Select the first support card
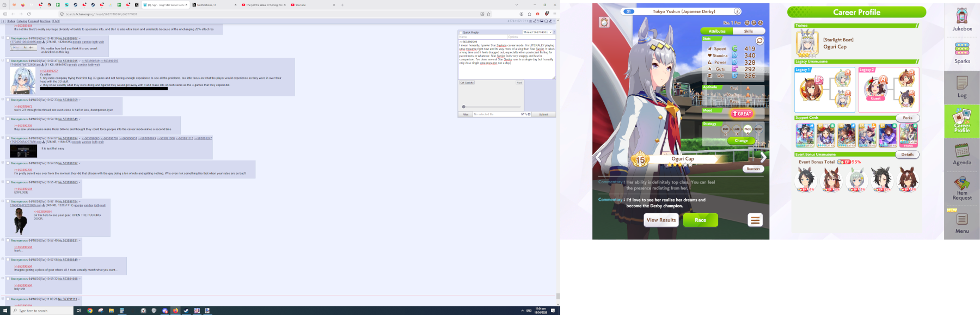This screenshot has width=980, height=315. [805, 135]
